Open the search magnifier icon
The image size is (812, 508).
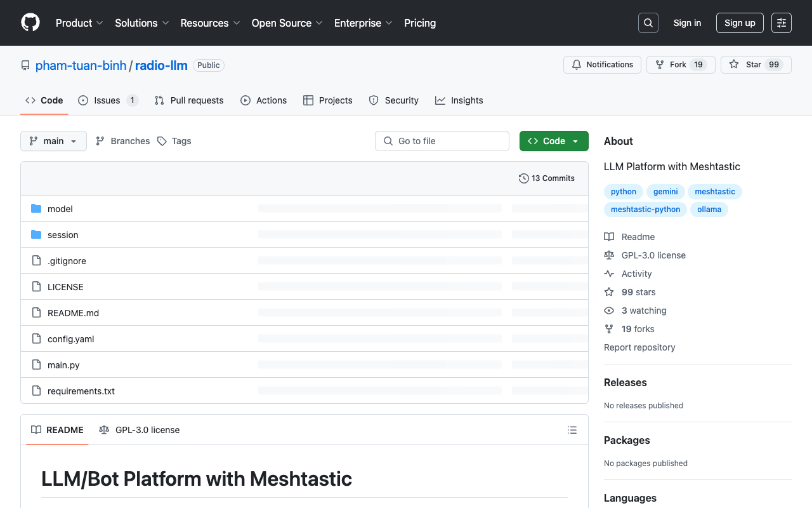(648, 22)
